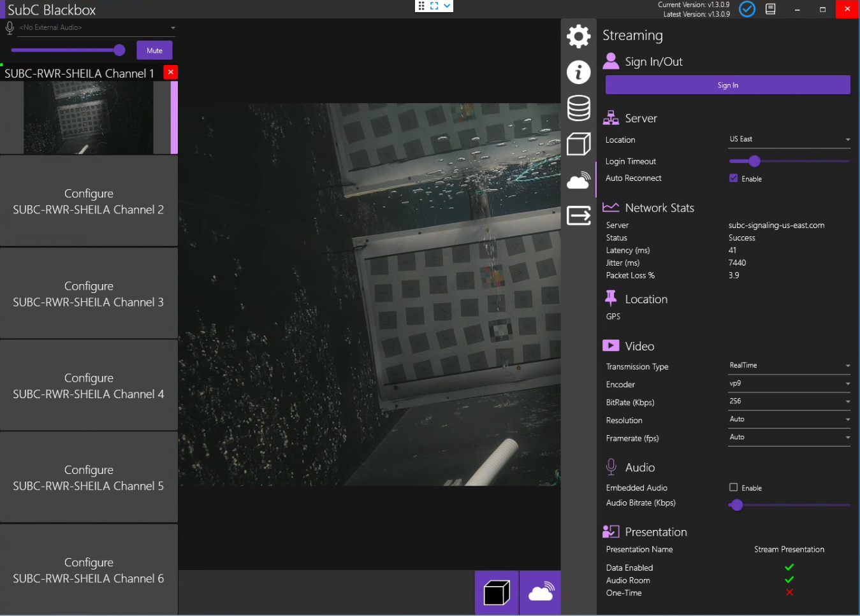This screenshot has width=860, height=616.
Task: Select Configure SUBC-RWR-SHEILA Channel 2
Action: [89, 201]
